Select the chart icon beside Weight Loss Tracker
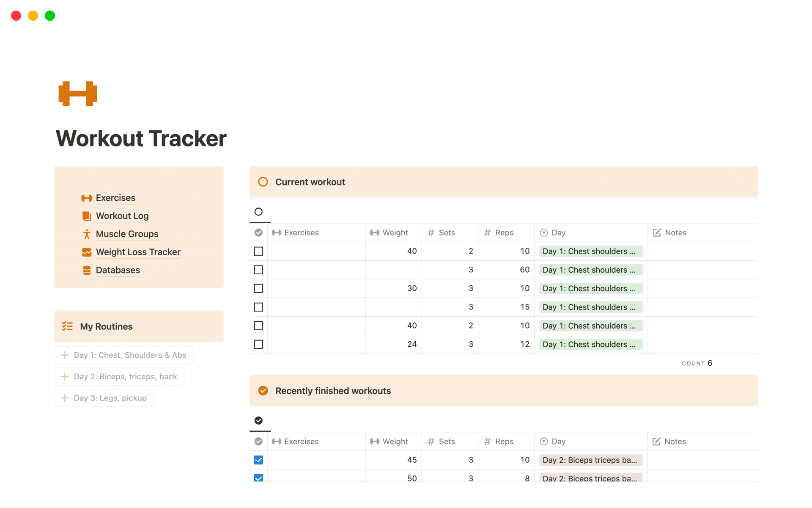 (x=86, y=252)
